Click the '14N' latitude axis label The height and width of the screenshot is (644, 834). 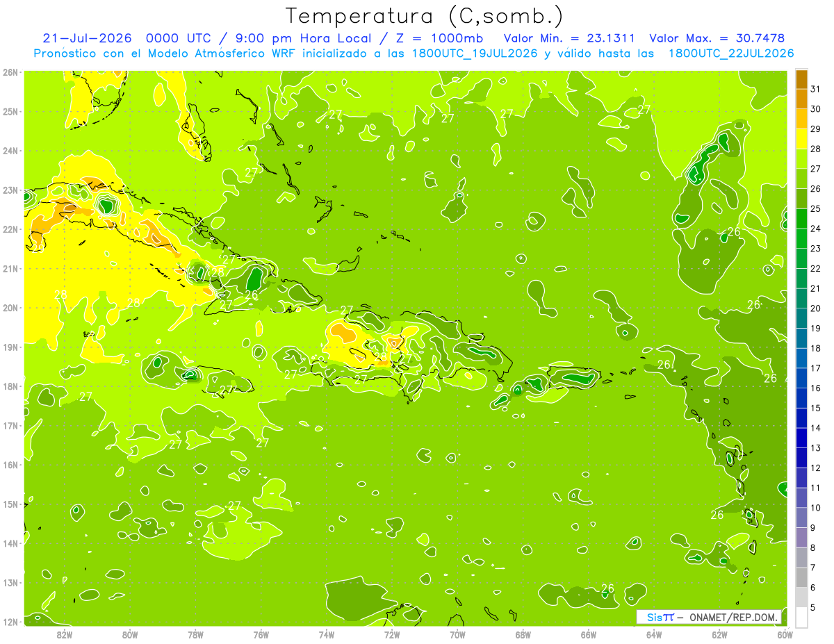pos(10,543)
